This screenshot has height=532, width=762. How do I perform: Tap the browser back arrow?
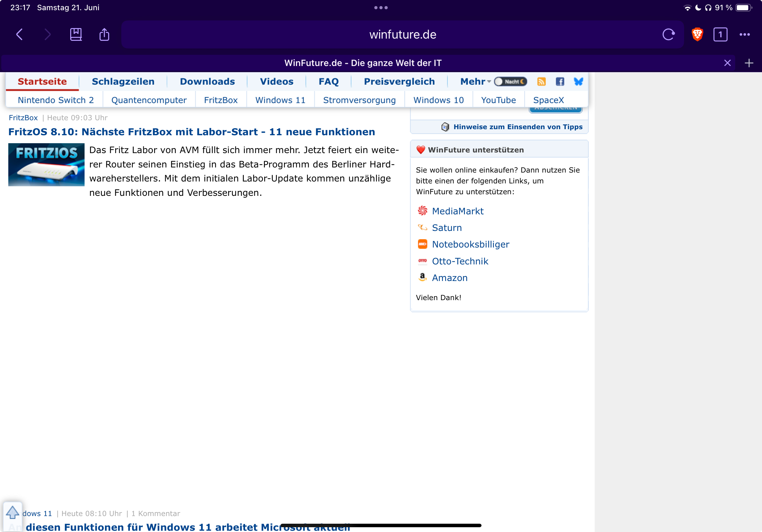pyautogui.click(x=19, y=34)
